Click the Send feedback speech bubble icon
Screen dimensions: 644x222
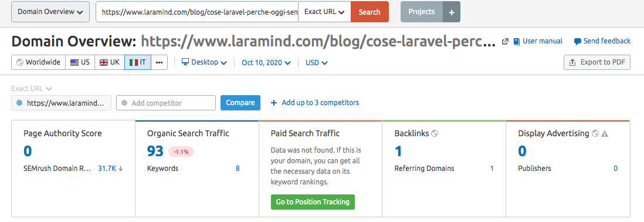point(578,41)
